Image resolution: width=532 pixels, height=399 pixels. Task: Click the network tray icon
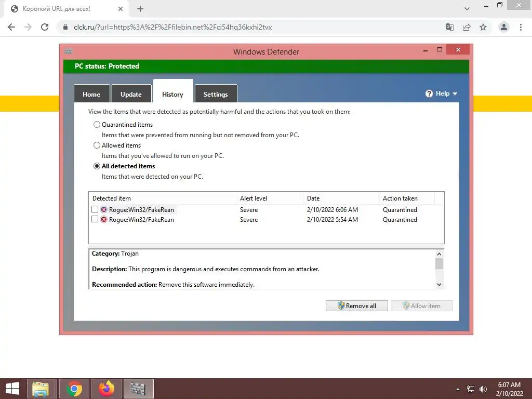click(x=471, y=389)
